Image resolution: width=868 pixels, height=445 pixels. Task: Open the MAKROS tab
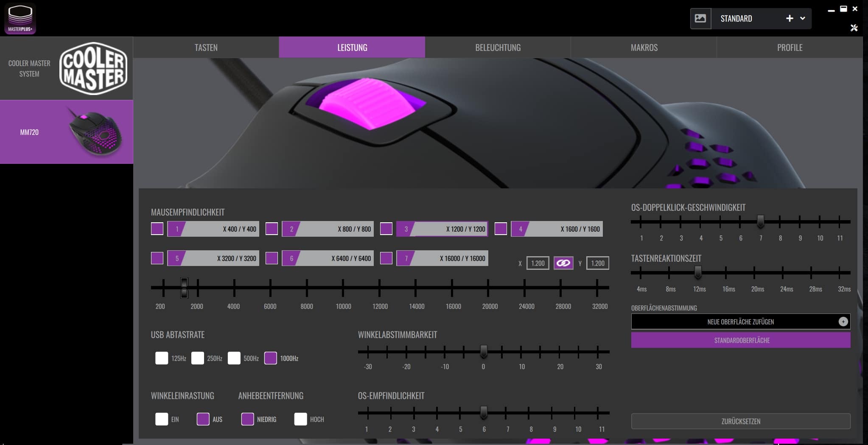(644, 48)
